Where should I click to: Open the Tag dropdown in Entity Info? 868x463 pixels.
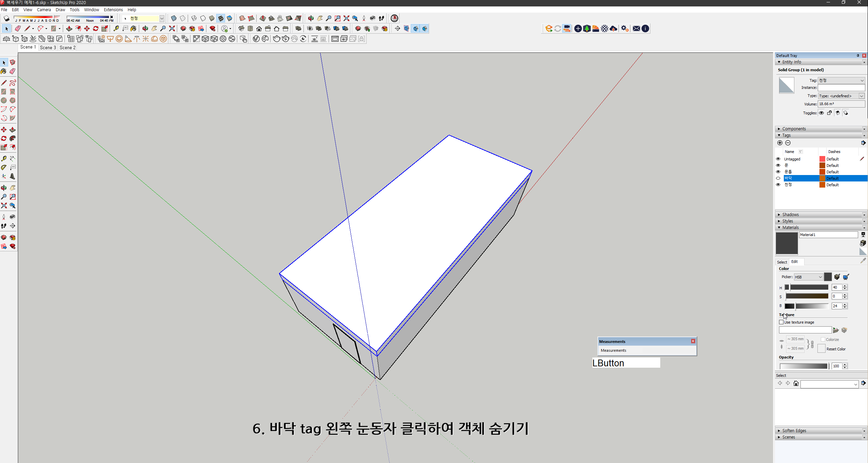click(861, 80)
